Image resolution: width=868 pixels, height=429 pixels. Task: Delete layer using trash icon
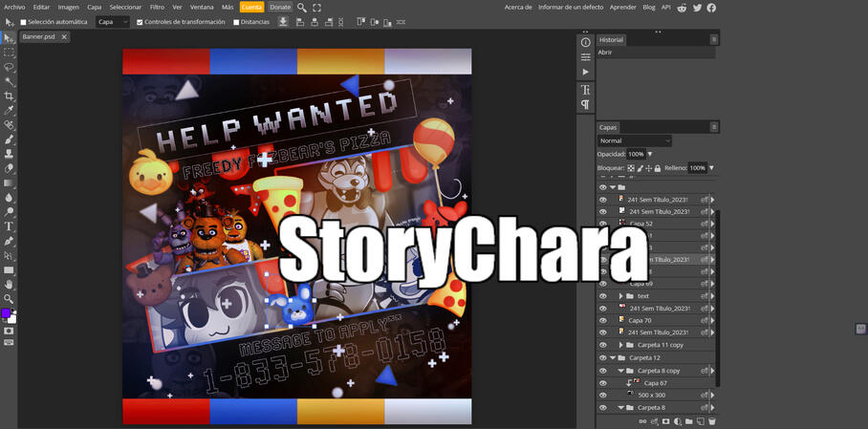click(x=711, y=420)
